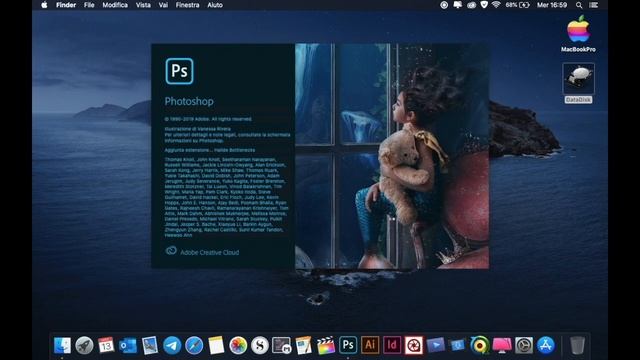This screenshot has height=360, width=640.
Task: Open Preview app icon in dock
Action: (x=150, y=346)
